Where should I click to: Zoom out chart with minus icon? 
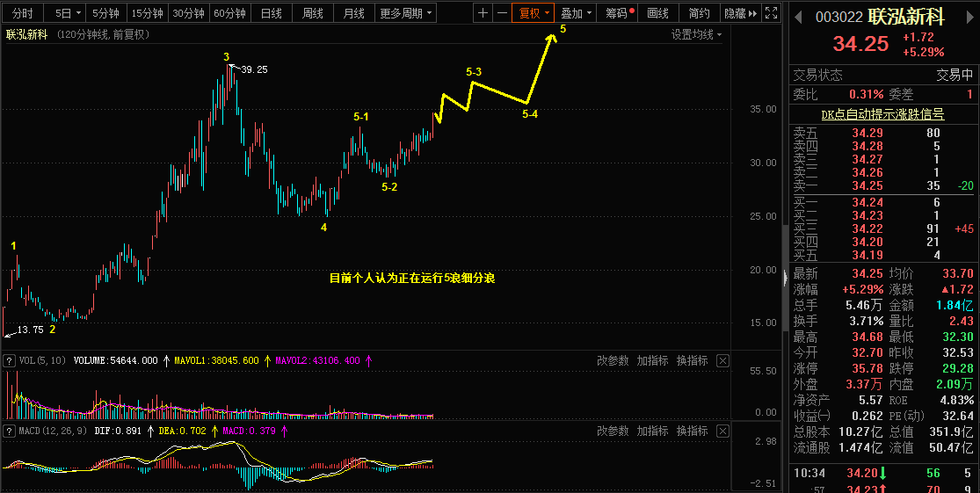pyautogui.click(x=502, y=13)
